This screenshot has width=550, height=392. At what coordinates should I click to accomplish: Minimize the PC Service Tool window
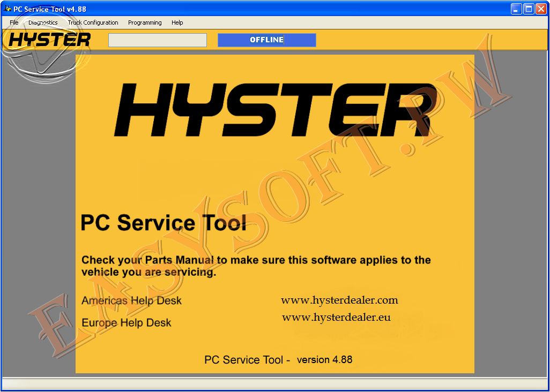[516, 9]
